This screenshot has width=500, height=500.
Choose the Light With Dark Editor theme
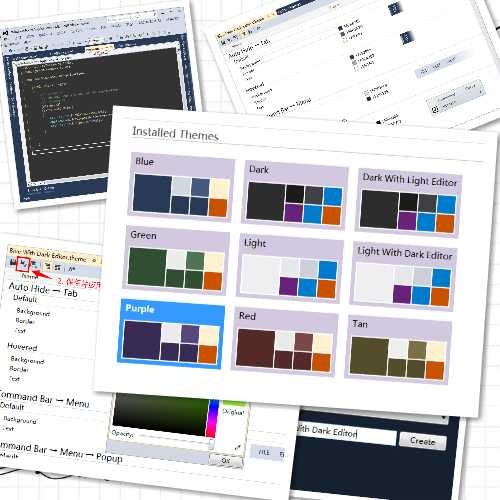coord(403,276)
